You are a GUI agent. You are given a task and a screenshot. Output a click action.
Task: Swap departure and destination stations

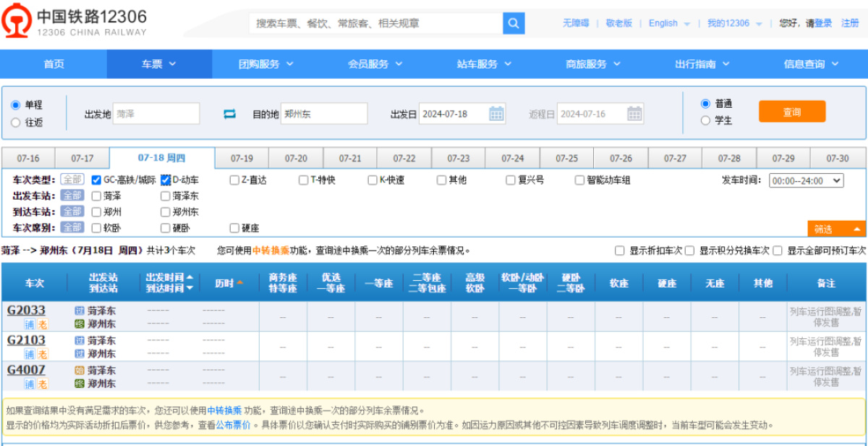point(229,114)
